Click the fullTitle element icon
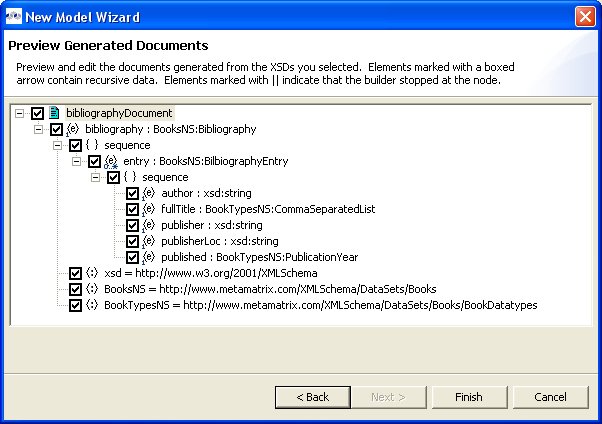This screenshot has width=602, height=424. point(149,209)
